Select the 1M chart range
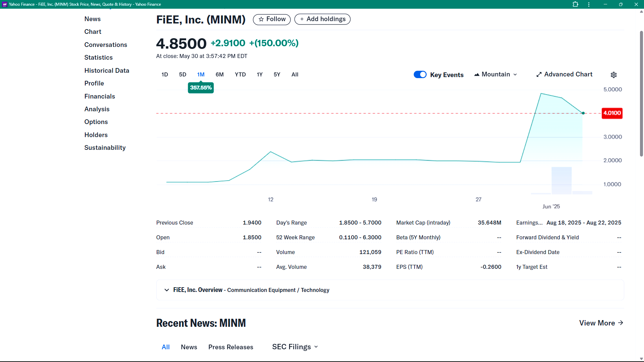 tap(201, 74)
